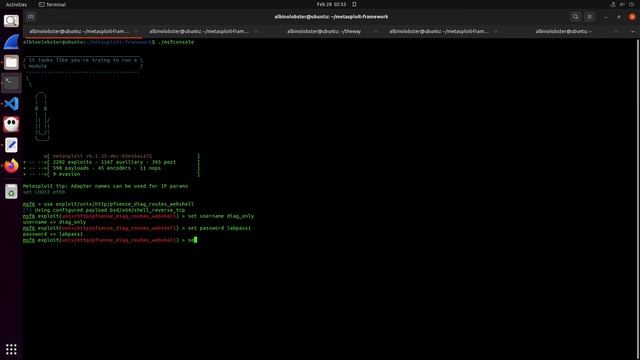Open Wireshark from the dock
Viewport: 640px width, 360px height.
coord(11,42)
